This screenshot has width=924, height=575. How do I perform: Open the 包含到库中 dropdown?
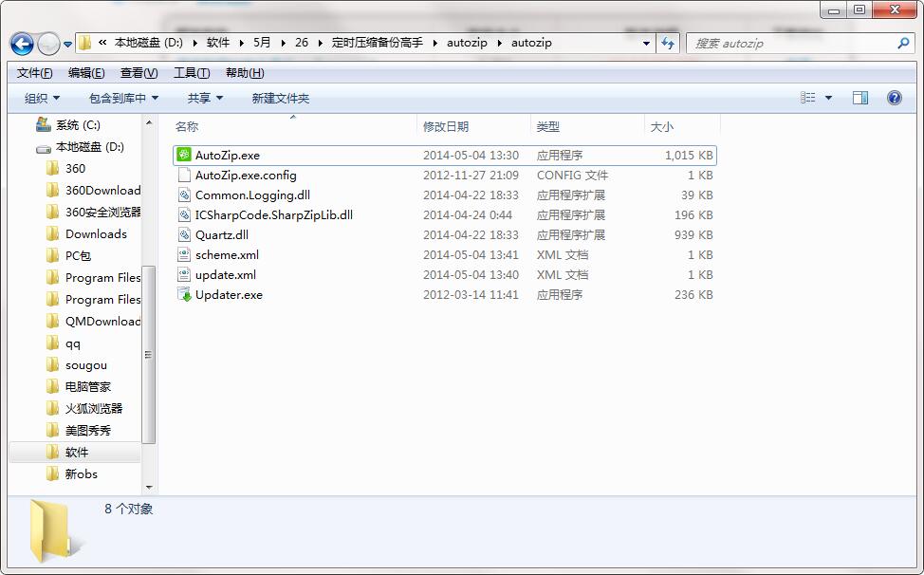[x=123, y=99]
